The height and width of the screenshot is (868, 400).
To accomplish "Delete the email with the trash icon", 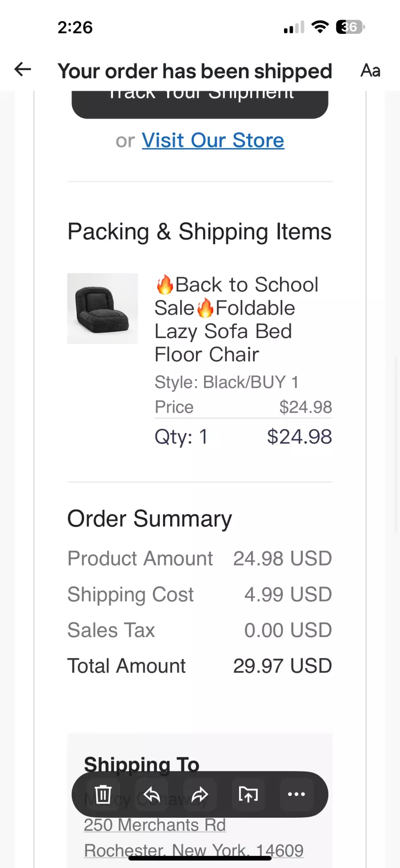I will pyautogui.click(x=103, y=795).
